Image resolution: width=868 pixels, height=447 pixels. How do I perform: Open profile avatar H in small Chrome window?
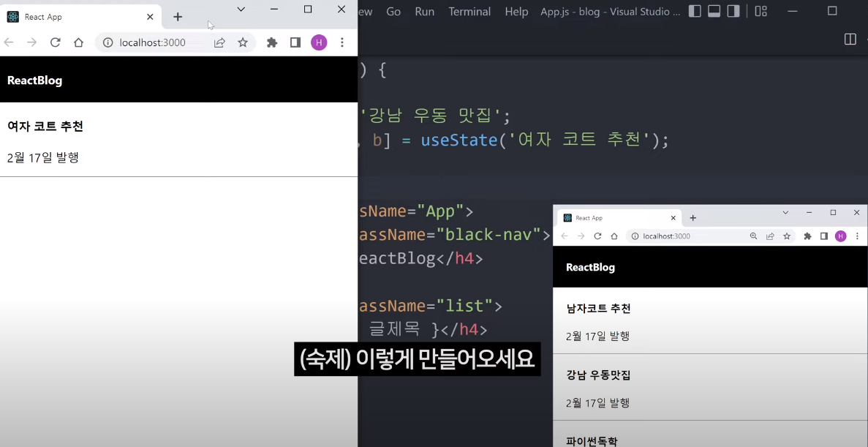coord(840,236)
